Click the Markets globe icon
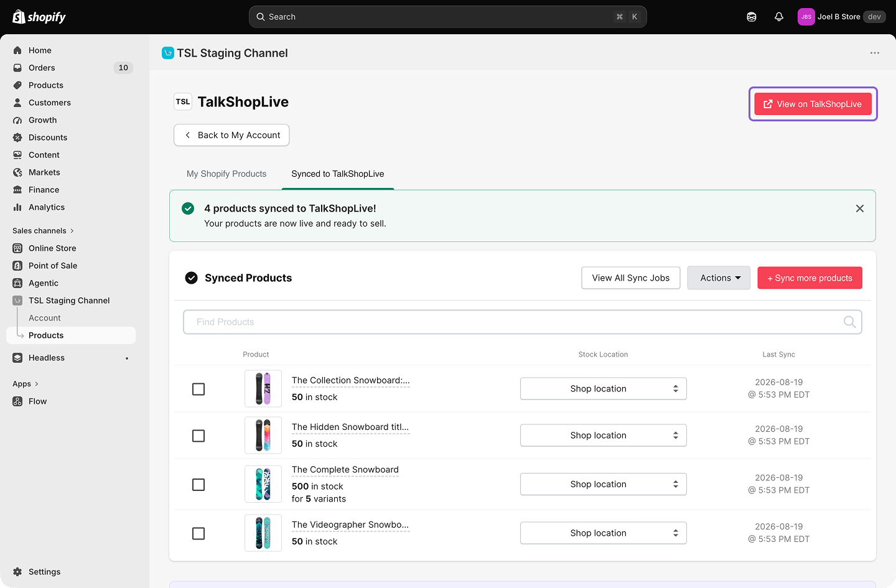This screenshot has width=896, height=588. [x=17, y=172]
